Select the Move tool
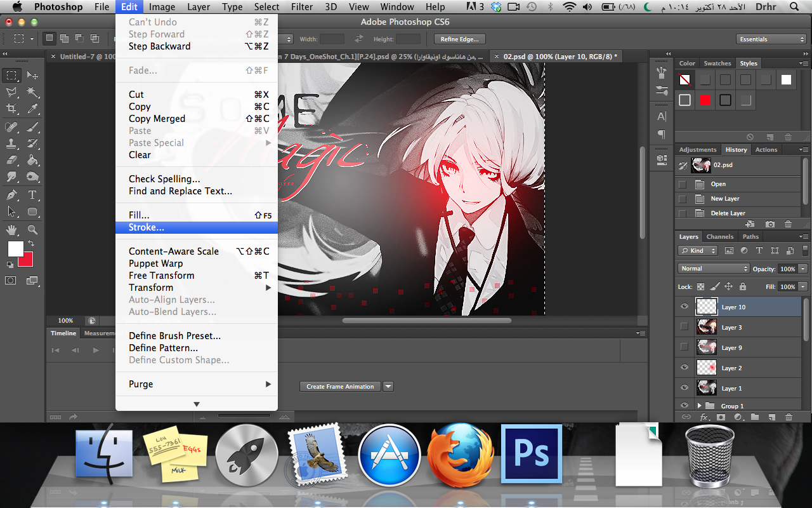 point(33,75)
